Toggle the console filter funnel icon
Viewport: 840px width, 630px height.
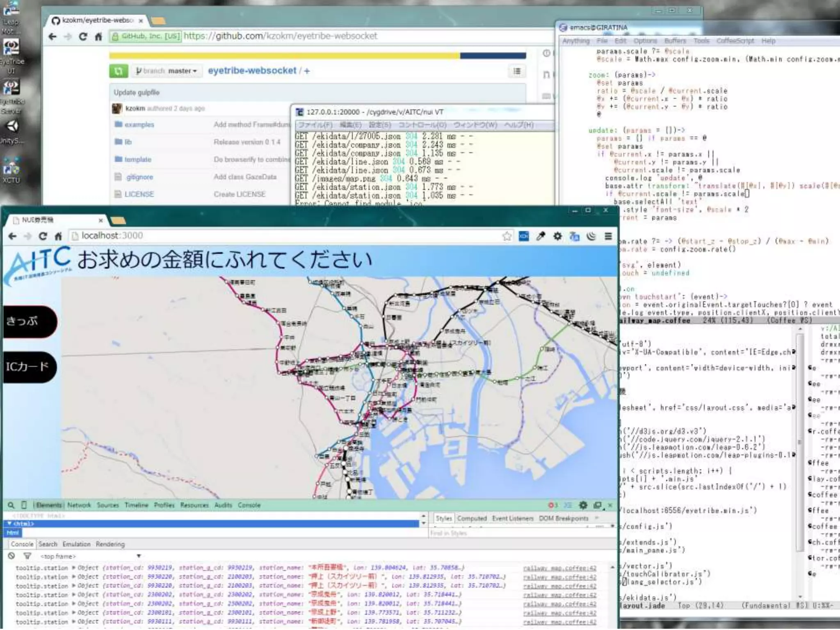point(27,556)
